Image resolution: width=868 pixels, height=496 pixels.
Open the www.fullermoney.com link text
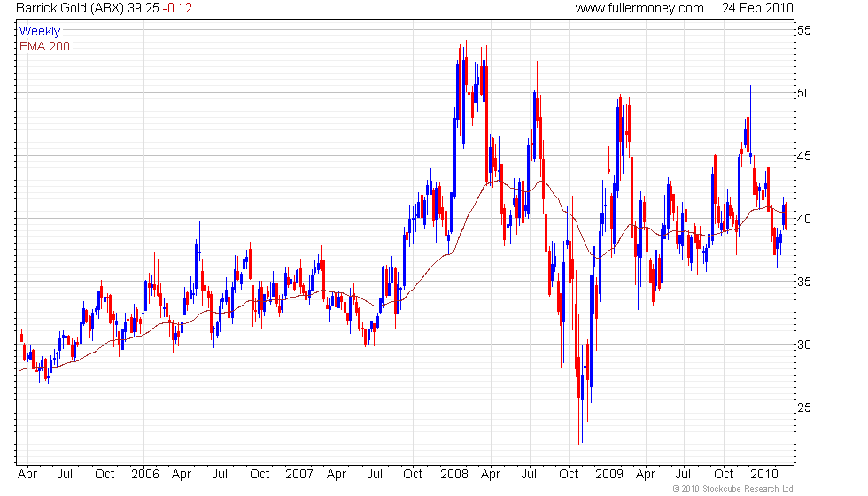639,8
